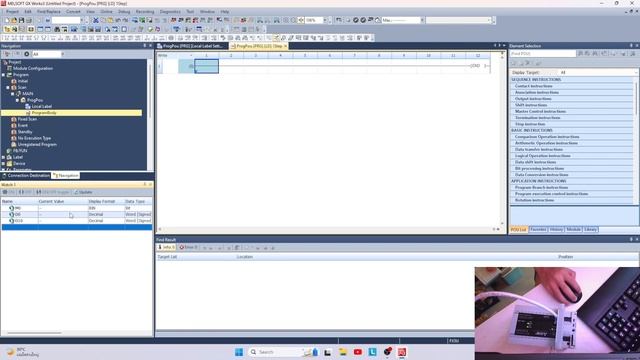This screenshot has width=640, height=360.
Task: Click the Find POU search field
Action: pyautogui.click(x=542, y=53)
